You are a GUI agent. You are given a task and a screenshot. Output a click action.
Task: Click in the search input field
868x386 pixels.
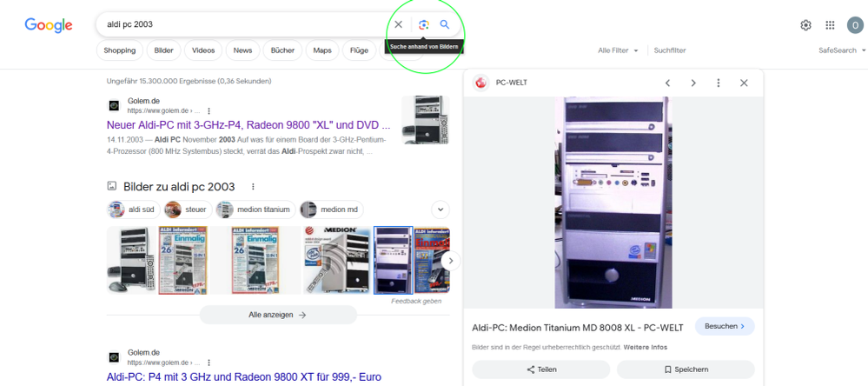243,25
